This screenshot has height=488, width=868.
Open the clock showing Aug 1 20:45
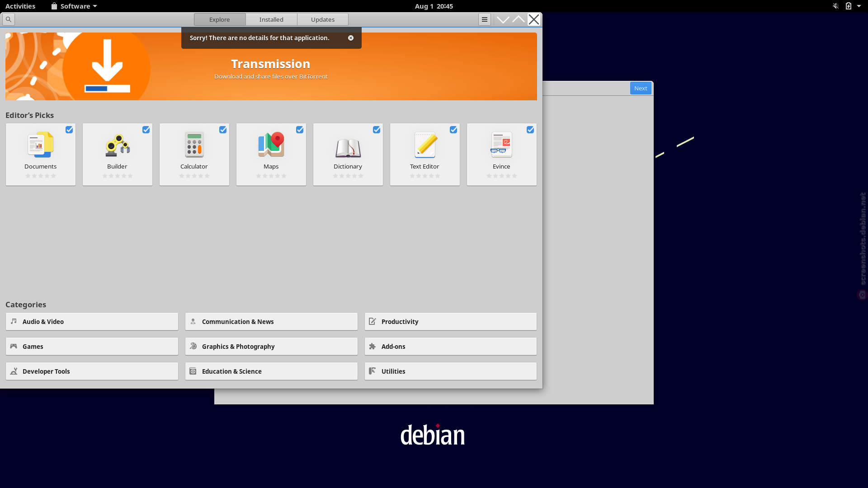(434, 6)
